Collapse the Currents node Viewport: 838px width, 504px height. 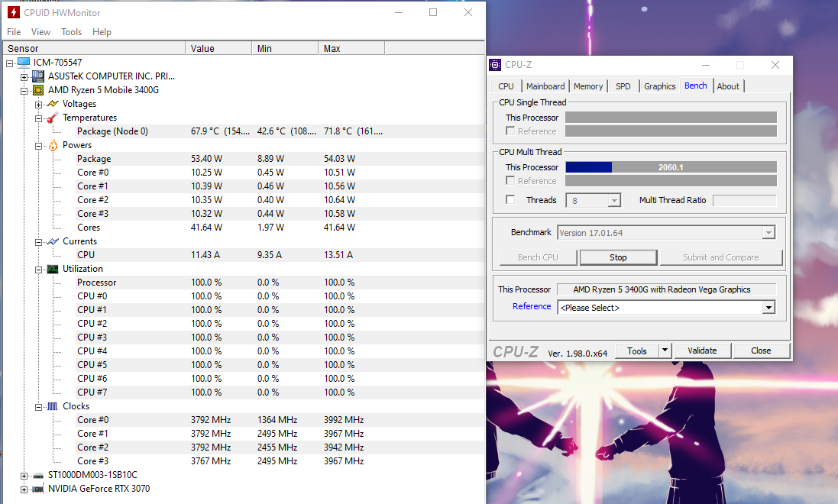[38, 242]
